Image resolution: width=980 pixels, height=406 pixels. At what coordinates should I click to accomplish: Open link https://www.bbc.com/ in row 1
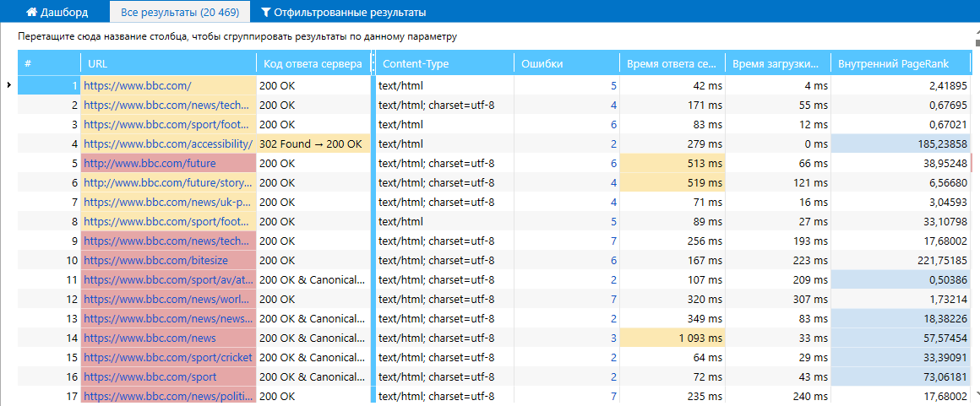(x=138, y=85)
